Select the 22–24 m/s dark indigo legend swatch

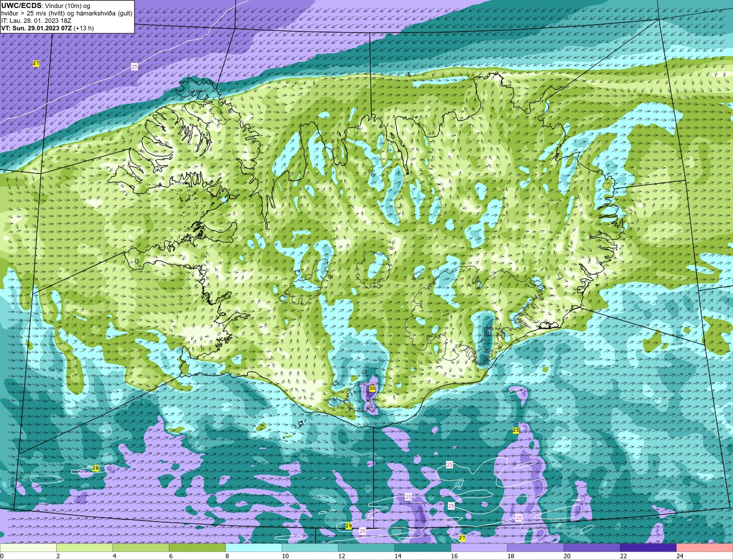click(649, 548)
